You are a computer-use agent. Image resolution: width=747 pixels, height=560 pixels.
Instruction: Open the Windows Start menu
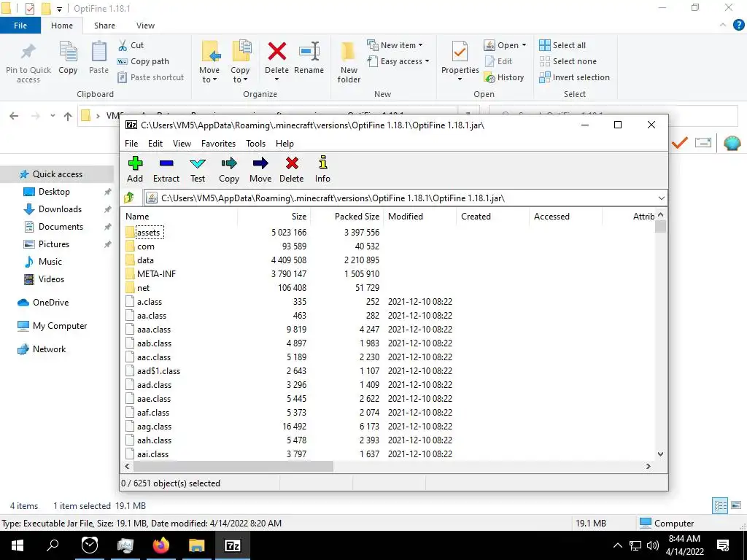[18, 545]
